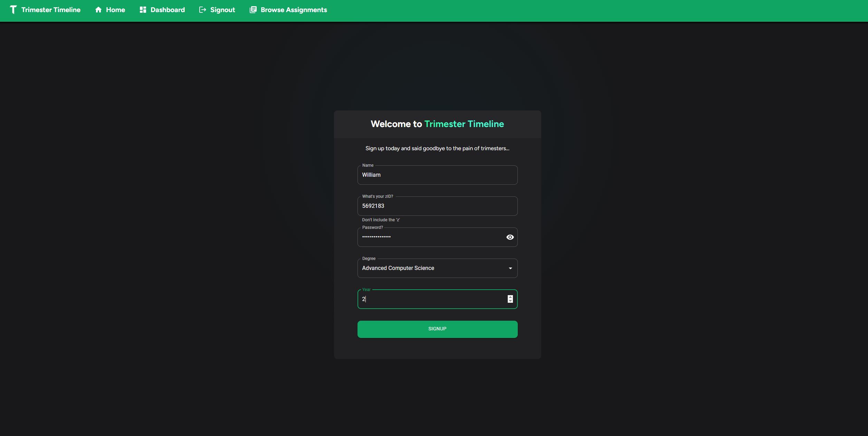
Task: Go to Home in the navbar
Action: coord(115,10)
